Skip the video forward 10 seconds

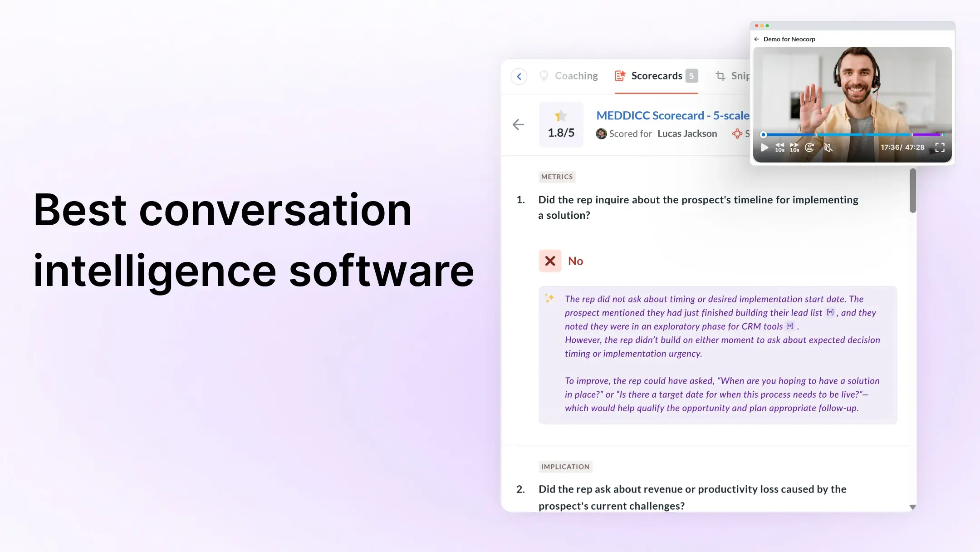pos(794,148)
